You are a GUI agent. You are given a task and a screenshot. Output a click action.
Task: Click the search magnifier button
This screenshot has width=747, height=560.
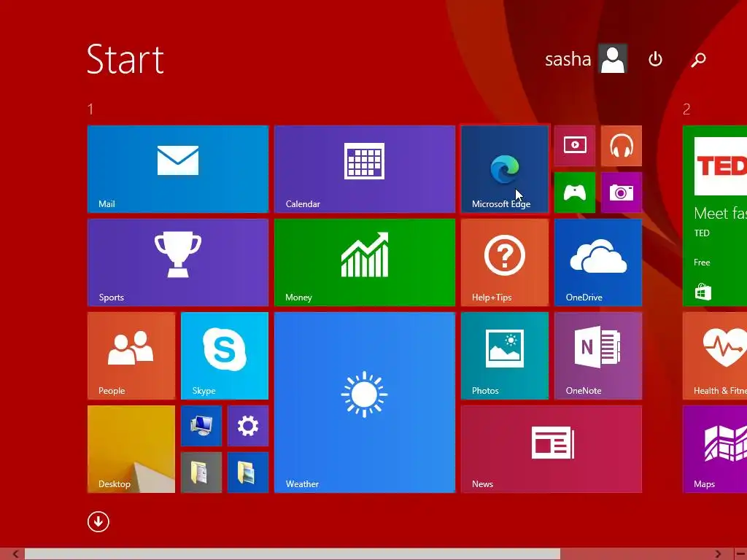(698, 60)
